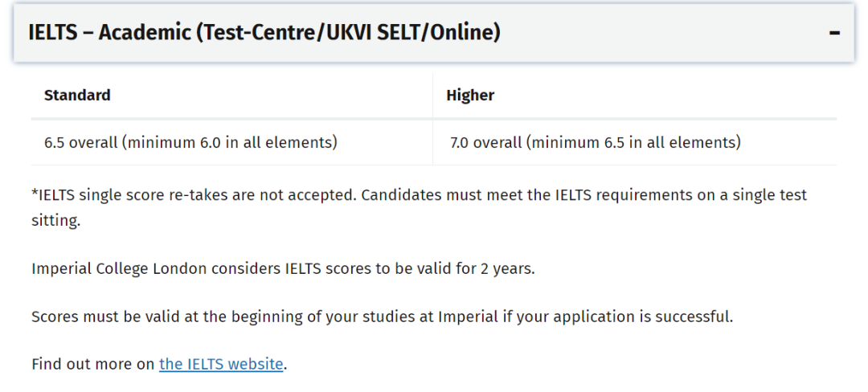The image size is (868, 392).
Task: Click the asterisk before 'IELTS single score'
Action: point(35,194)
